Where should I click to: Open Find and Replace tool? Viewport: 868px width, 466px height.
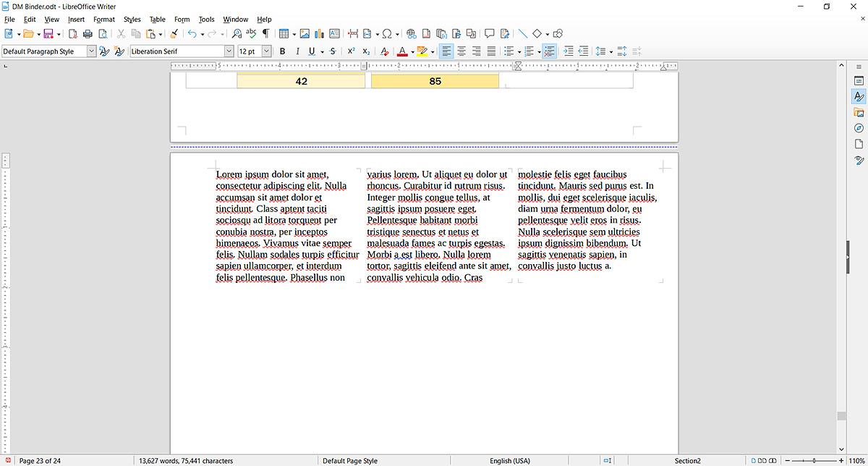click(237, 33)
